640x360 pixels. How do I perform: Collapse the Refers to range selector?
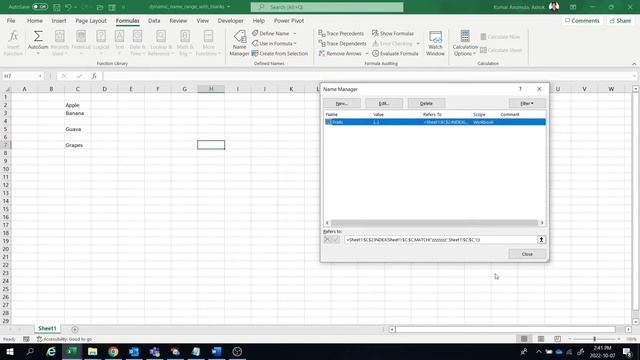tap(541, 240)
